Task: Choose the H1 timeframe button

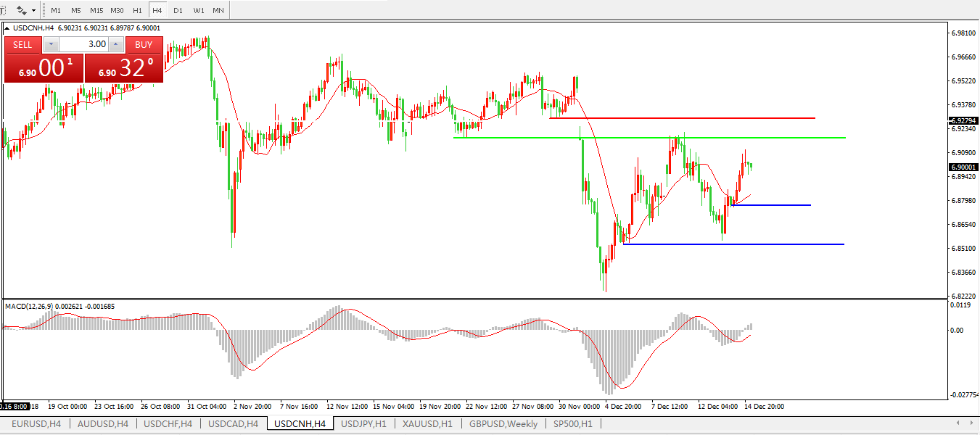Action: tap(137, 10)
